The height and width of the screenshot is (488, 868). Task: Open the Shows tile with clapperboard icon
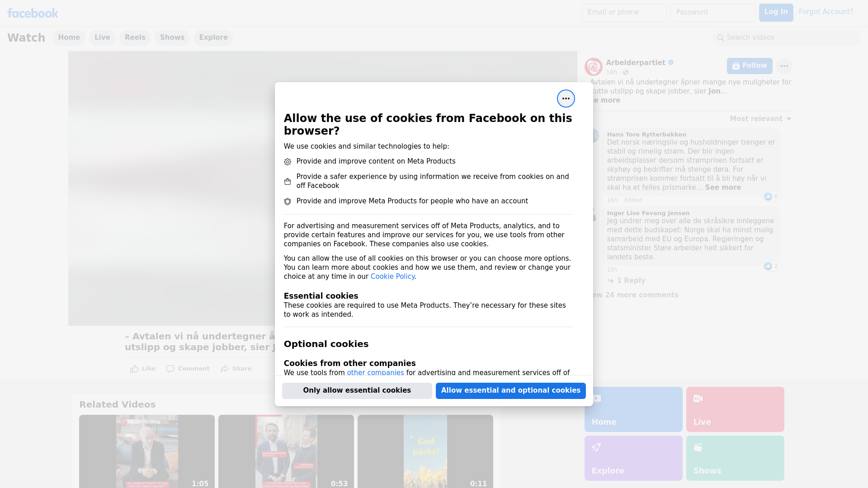pos(735,458)
